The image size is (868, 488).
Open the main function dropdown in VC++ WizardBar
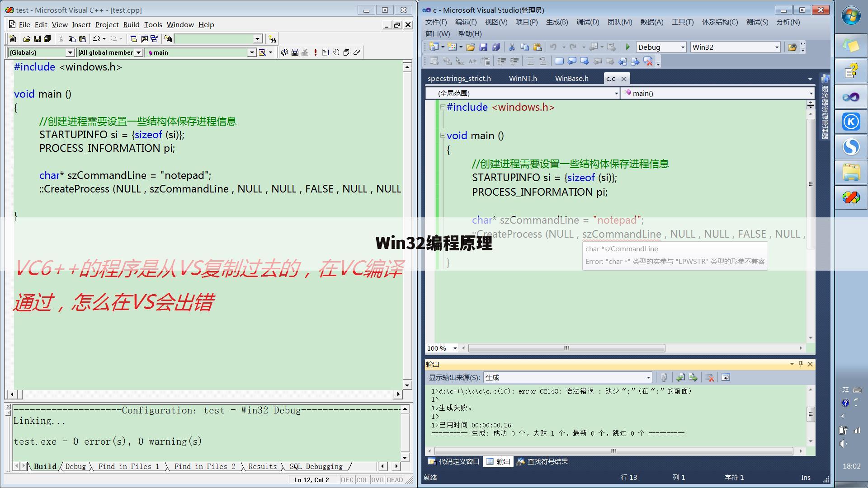click(x=201, y=52)
